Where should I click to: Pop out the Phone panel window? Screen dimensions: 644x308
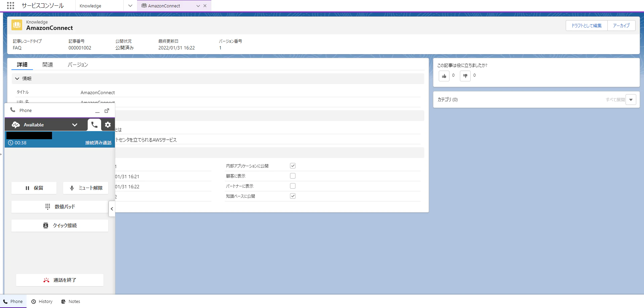(x=107, y=111)
